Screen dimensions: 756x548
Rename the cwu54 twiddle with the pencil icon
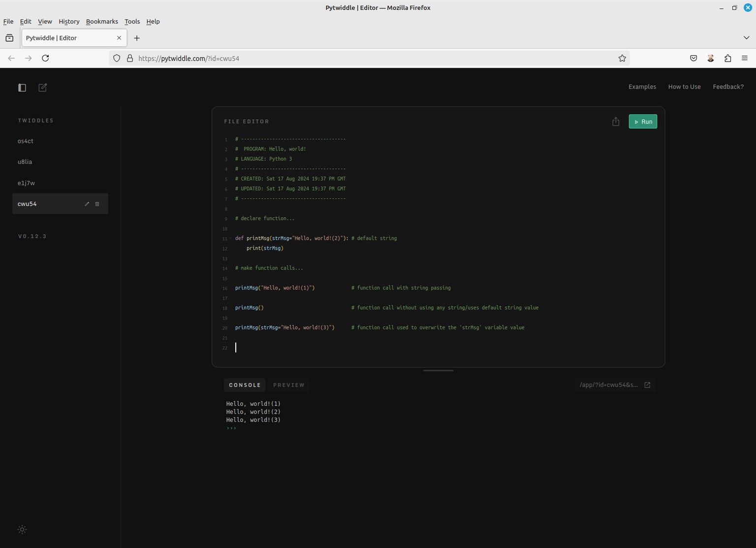(x=87, y=204)
